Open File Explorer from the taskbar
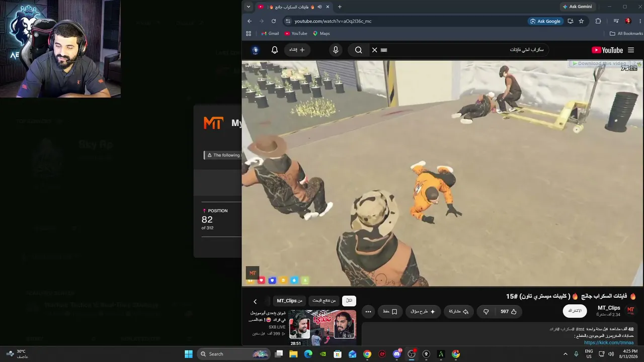 click(x=294, y=354)
